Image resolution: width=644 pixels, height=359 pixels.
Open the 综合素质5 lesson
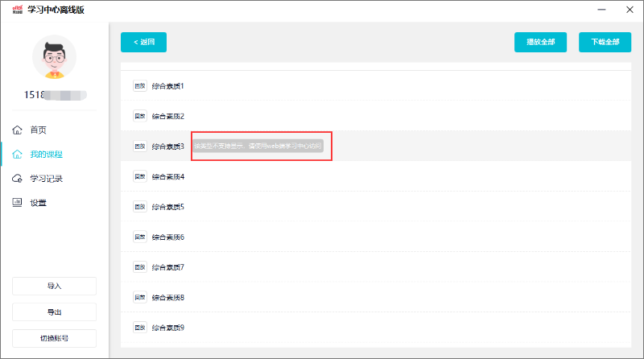168,207
